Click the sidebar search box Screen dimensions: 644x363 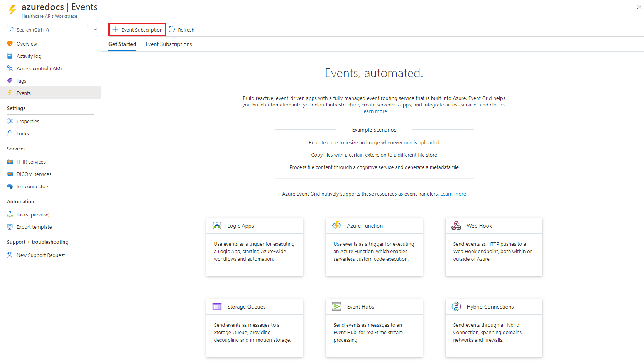point(47,30)
